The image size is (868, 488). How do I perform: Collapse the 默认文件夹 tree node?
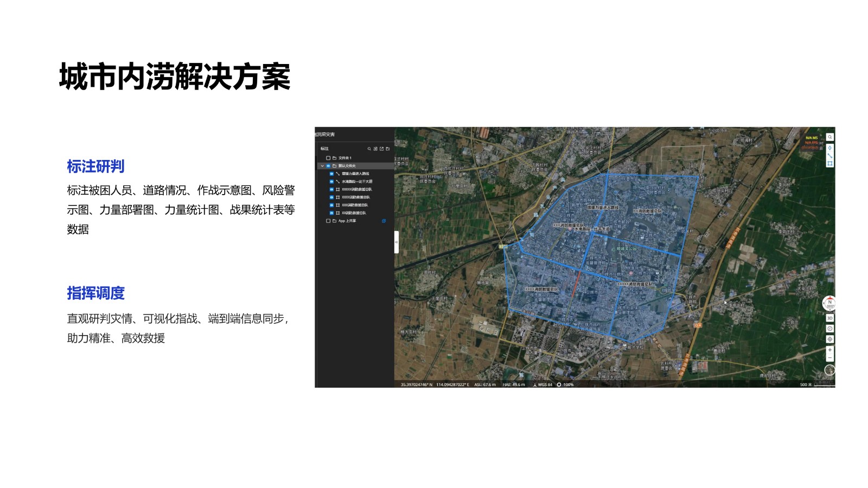coord(322,166)
